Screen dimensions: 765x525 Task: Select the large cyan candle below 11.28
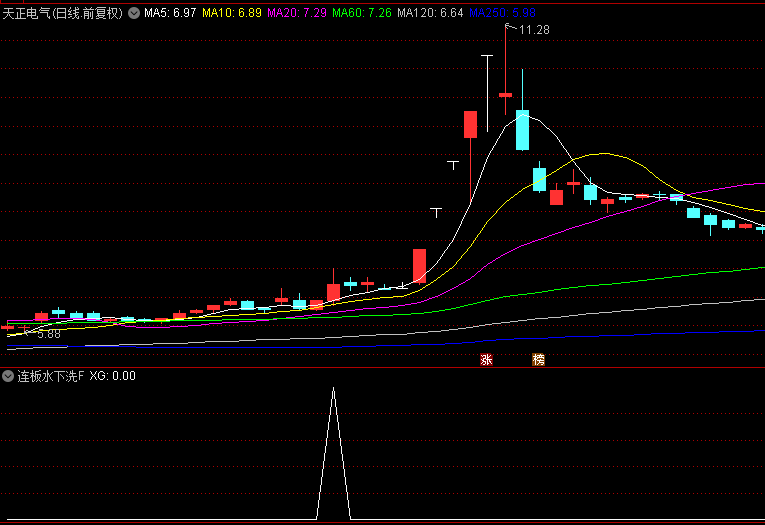click(522, 130)
